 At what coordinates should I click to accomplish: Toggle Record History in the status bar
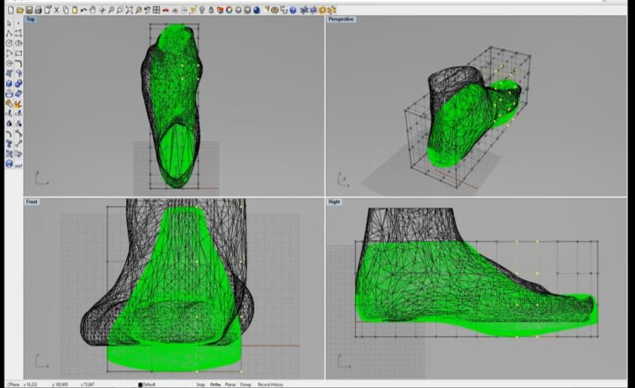270,384
